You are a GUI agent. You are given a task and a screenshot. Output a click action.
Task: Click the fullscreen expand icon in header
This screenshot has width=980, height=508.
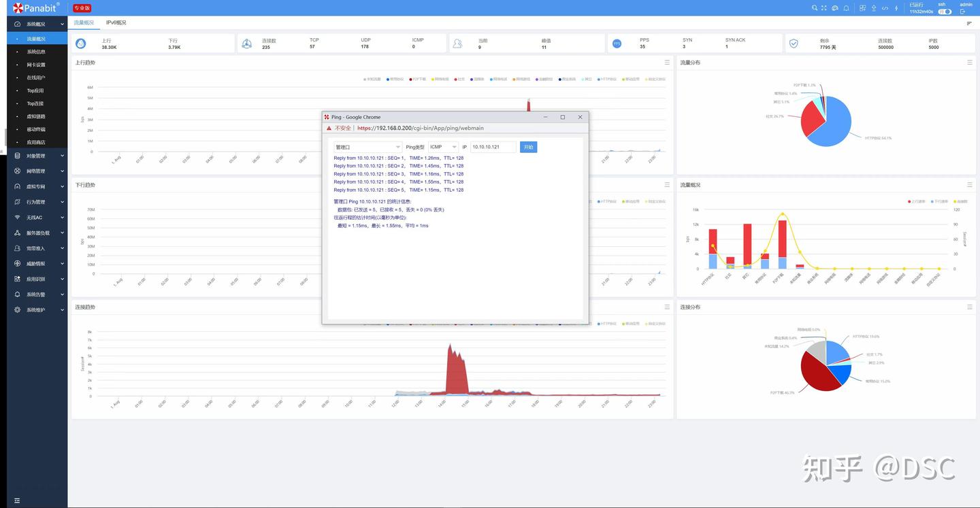(823, 8)
